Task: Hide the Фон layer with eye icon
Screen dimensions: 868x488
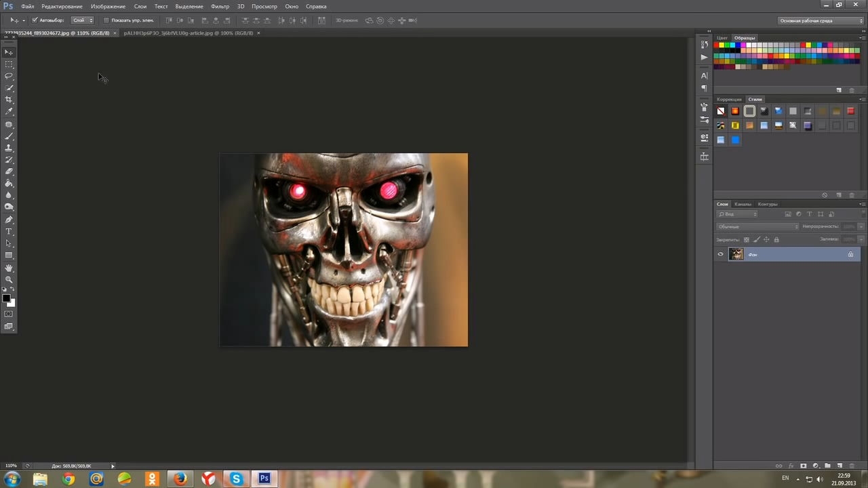Action: (720, 254)
